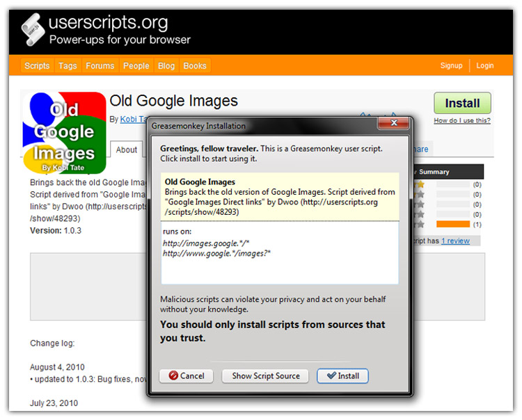Click the Summary panel header
Viewport: 522px width, 420px height.
pos(448,172)
